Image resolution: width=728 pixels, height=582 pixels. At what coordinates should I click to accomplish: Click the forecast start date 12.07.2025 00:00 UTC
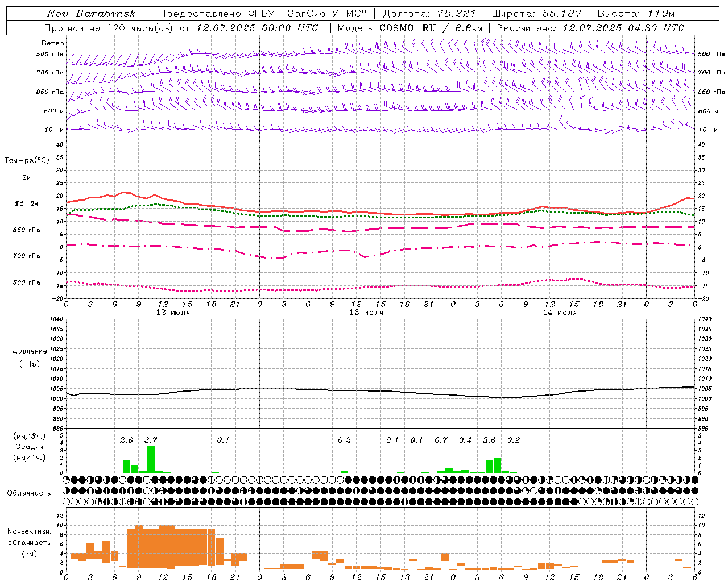coord(257,28)
